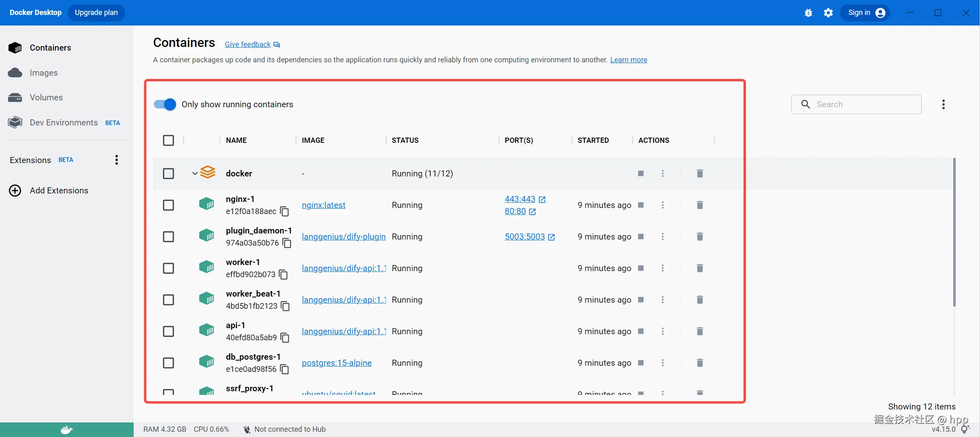Collapse the docker compose group
The image size is (980, 437).
point(195,174)
